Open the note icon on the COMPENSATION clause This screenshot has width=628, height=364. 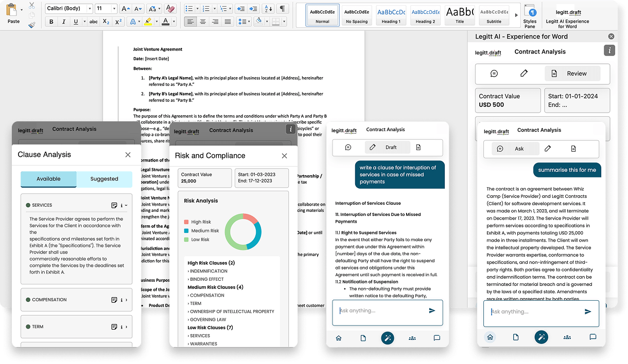114,300
